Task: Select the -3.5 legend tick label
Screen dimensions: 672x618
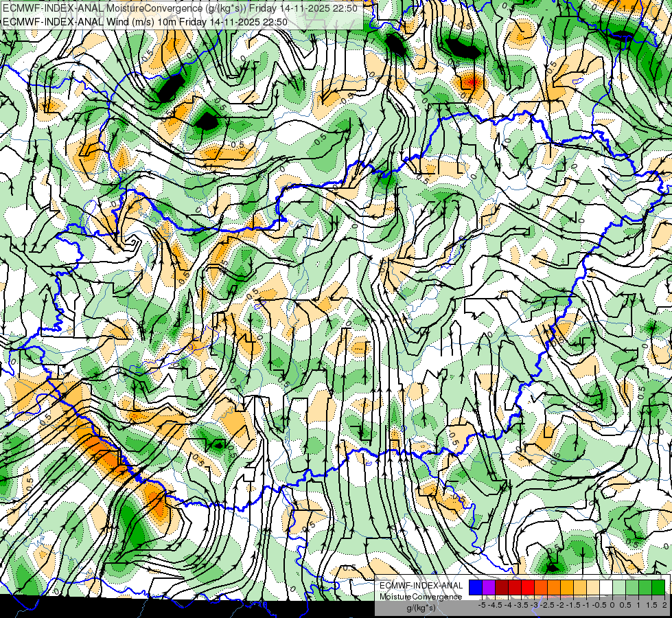Action: [522, 605]
